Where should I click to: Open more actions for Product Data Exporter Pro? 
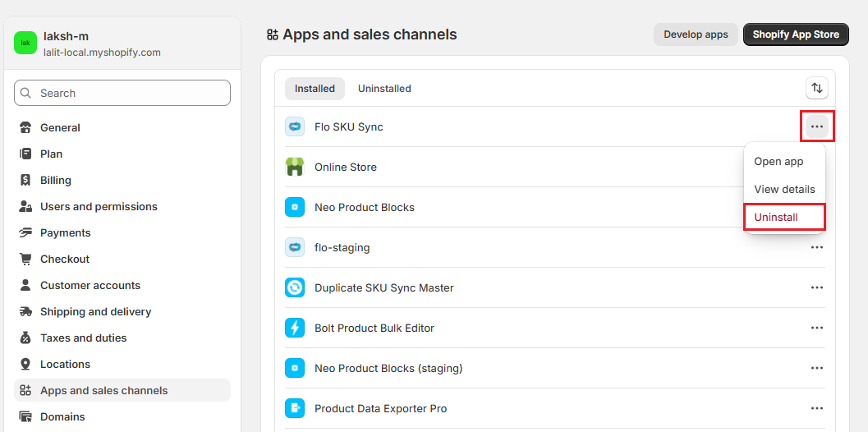point(816,409)
